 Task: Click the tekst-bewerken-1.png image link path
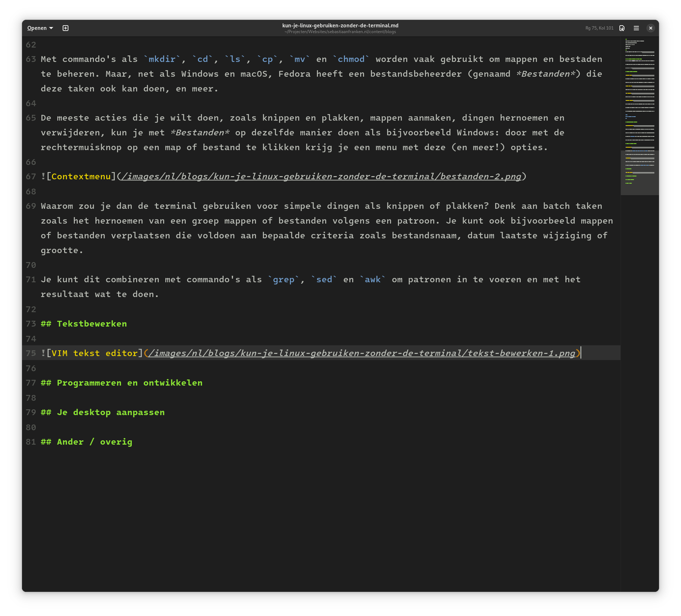pos(362,353)
